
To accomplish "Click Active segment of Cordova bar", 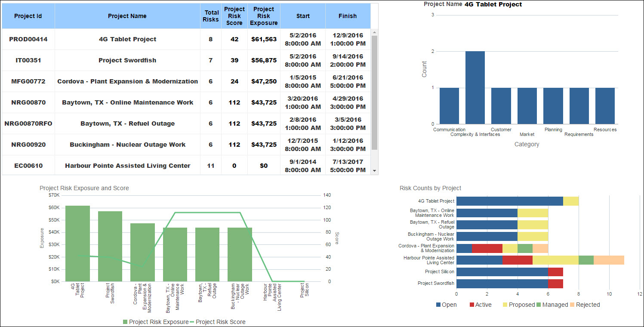I will pos(487,248).
